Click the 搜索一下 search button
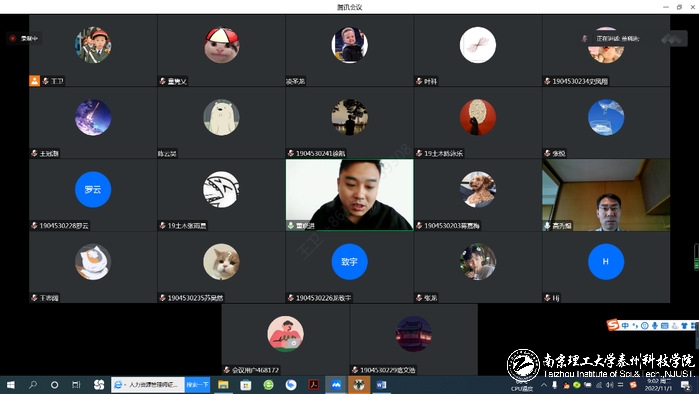Screen dimensions: 699x394 coord(197,385)
